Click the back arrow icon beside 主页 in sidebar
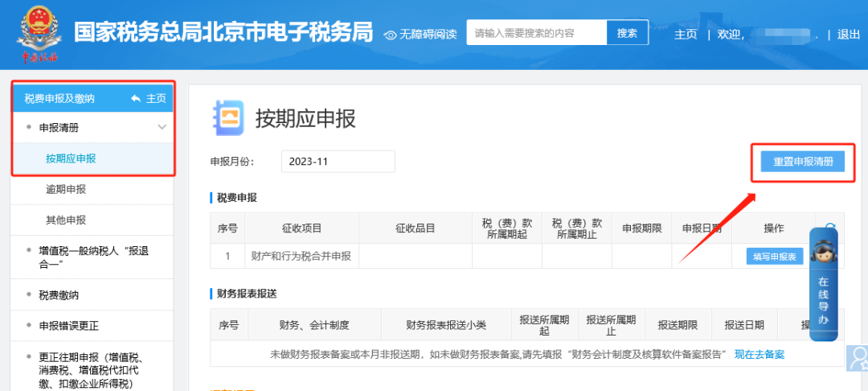Screen dimensions: 868x391 136,99
